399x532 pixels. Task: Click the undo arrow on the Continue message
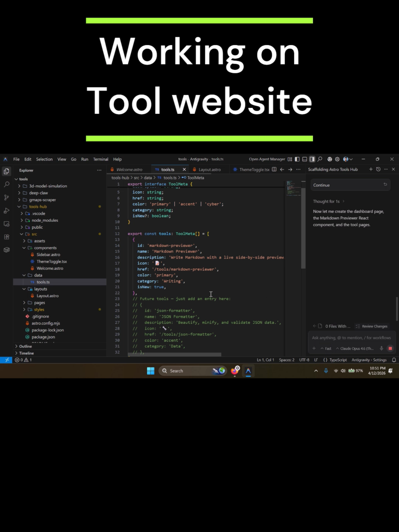point(385,184)
